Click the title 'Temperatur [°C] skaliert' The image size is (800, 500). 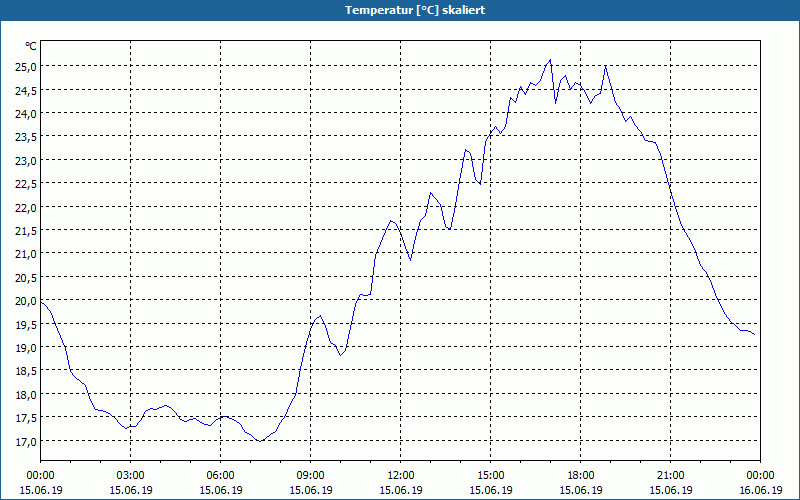tap(415, 10)
